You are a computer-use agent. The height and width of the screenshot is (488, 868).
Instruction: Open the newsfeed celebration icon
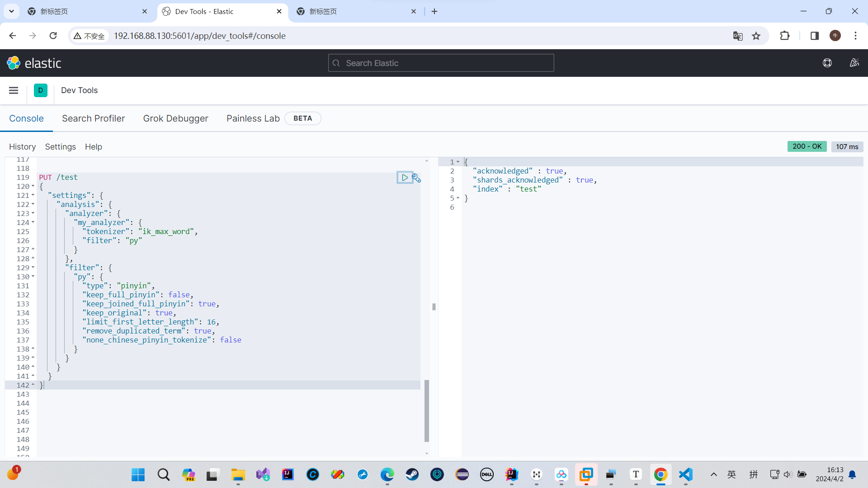(x=854, y=63)
